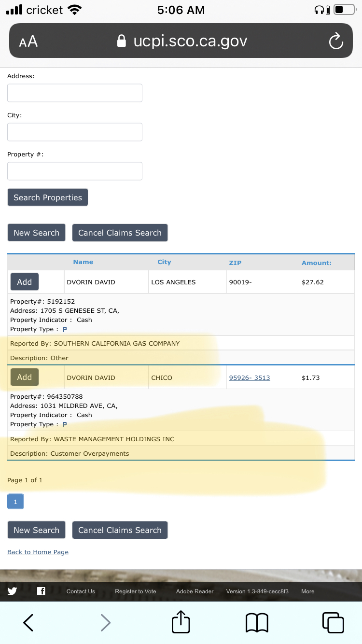362x644 pixels.
Task: Click the upper Cancel Claims Search button
Action: click(x=120, y=233)
